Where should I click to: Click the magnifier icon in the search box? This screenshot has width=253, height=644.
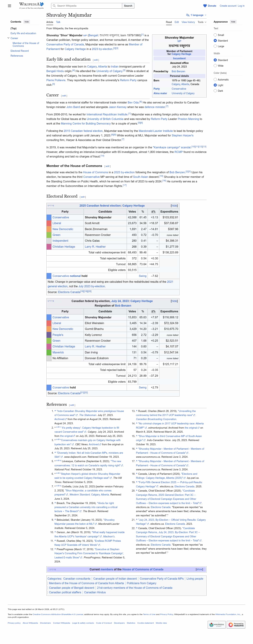[54, 6]
